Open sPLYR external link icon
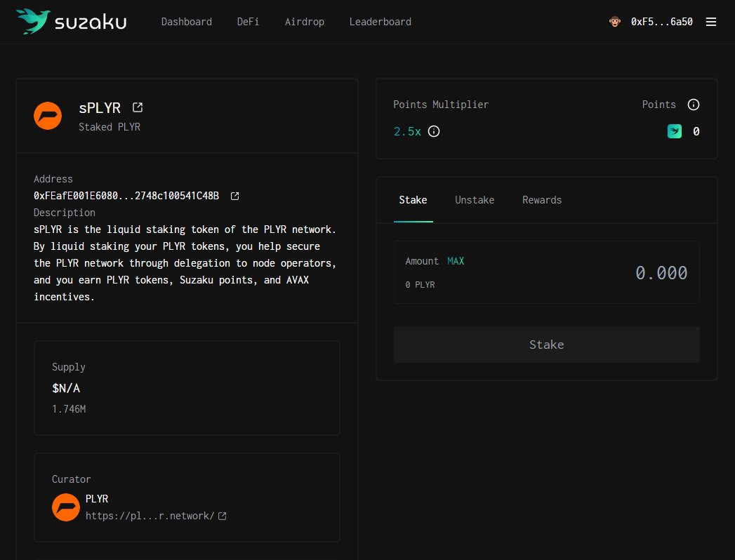 [x=138, y=107]
